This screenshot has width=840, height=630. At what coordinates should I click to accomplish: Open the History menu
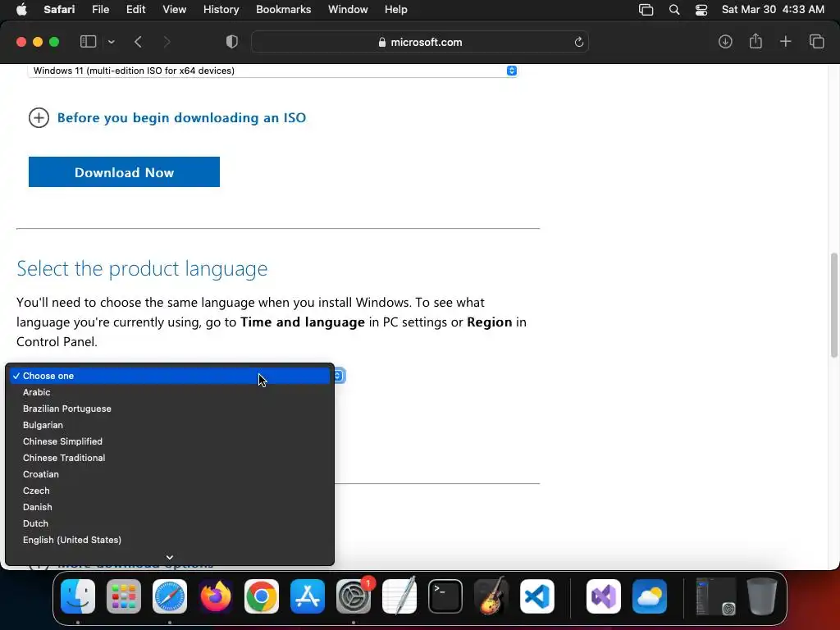(x=221, y=10)
